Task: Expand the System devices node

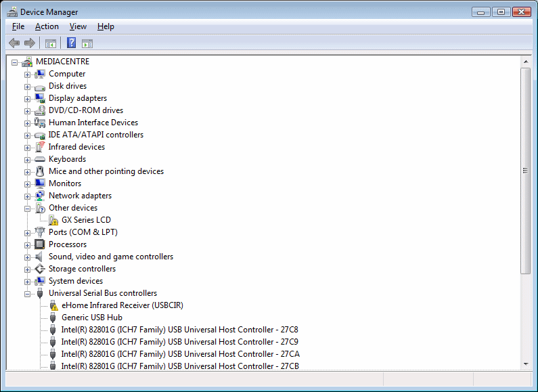Action: point(27,282)
